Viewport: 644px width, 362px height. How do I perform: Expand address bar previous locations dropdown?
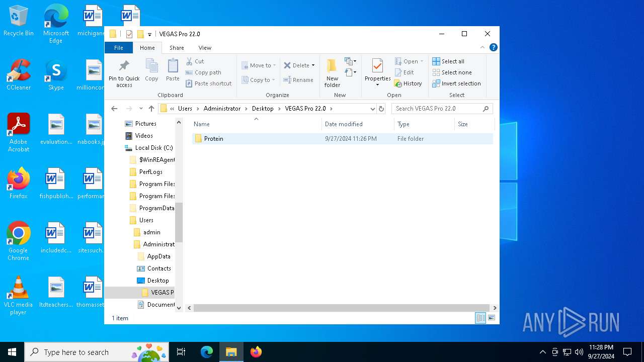[372, 109]
